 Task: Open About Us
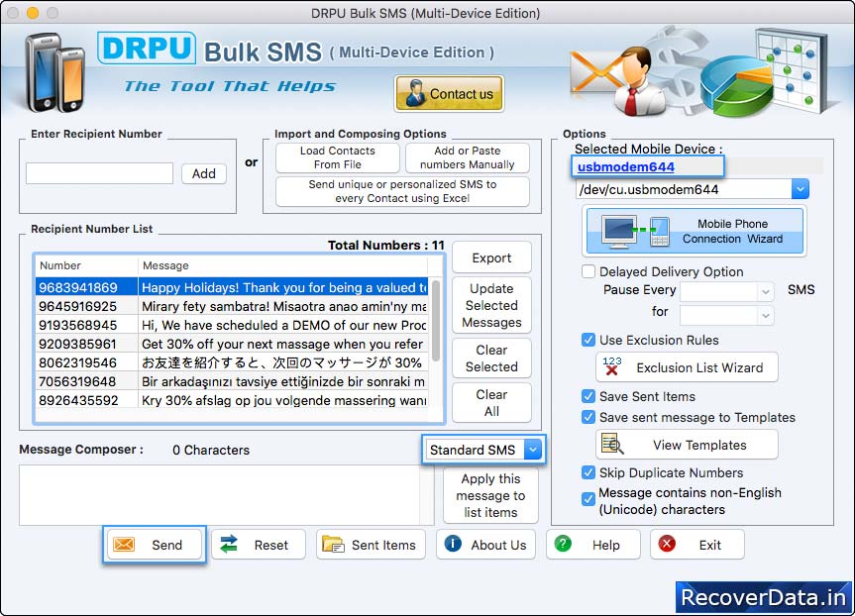pos(485,545)
